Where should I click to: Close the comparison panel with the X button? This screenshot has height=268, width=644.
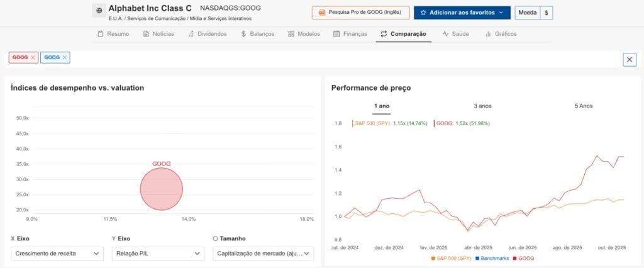(x=629, y=60)
